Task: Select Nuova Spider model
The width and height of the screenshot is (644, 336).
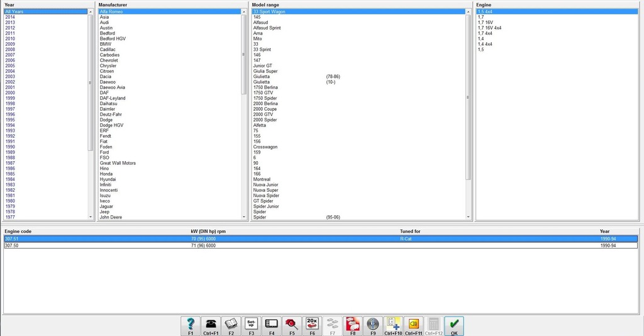Action: point(266,196)
